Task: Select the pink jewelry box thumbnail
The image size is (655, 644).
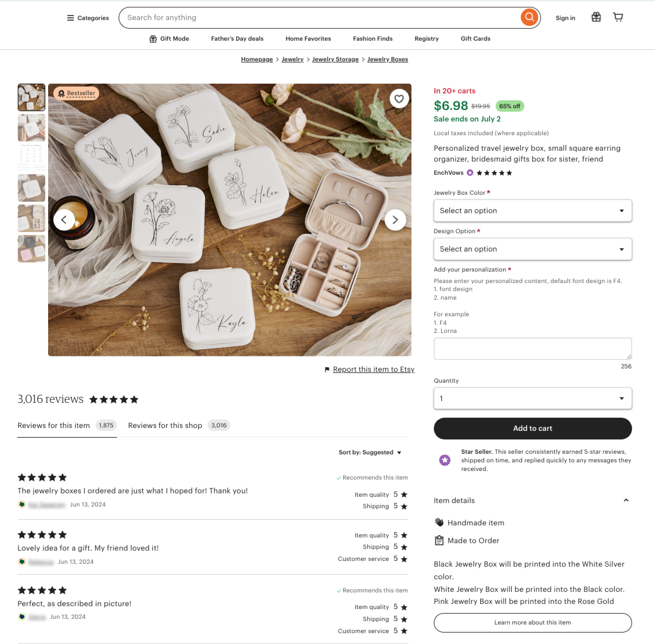Action: [31, 249]
